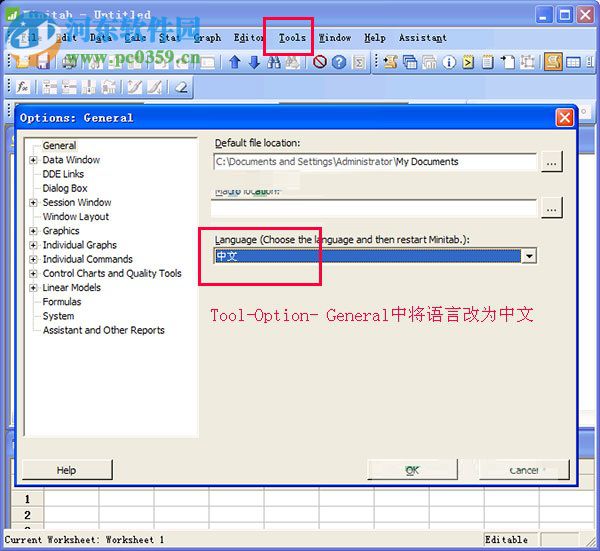The image size is (600, 551).
Task: Open the Graph menu
Action: (207, 37)
